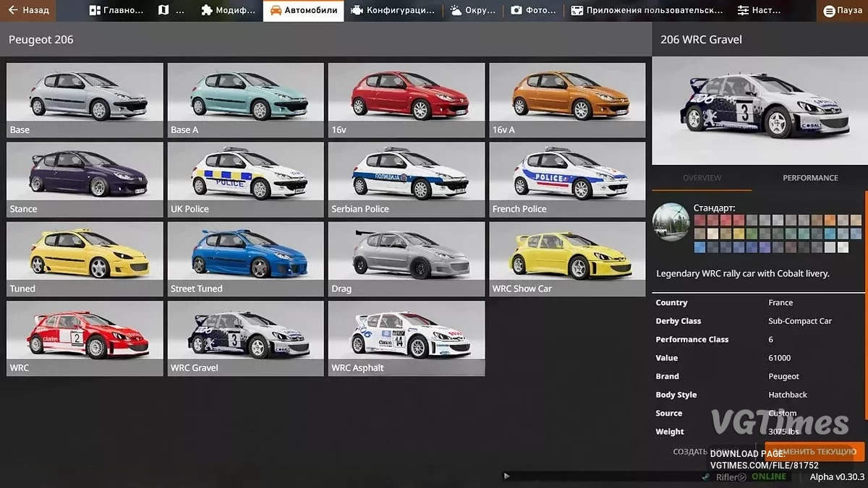Image resolution: width=868 pixels, height=488 pixels.
Task: Click the weather icon for Окружение
Action: pyautogui.click(x=454, y=10)
